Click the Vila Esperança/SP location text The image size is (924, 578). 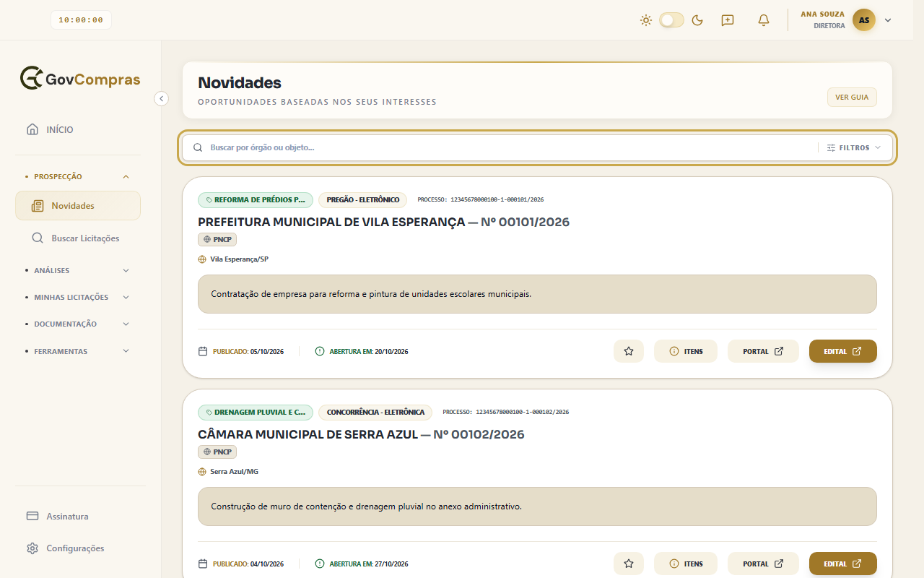239,259
